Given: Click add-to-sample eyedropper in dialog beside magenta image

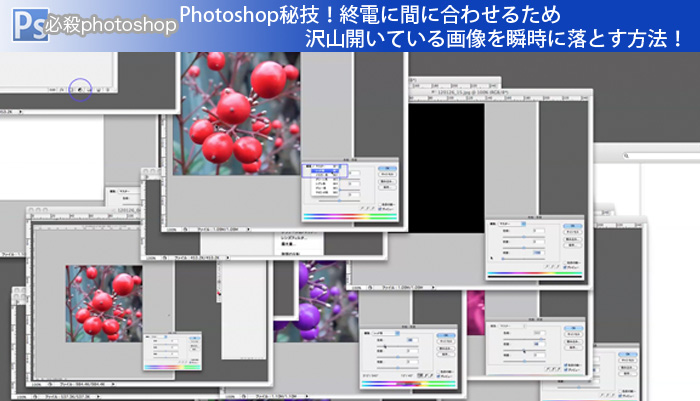Looking at the screenshot, I should 553,369.
